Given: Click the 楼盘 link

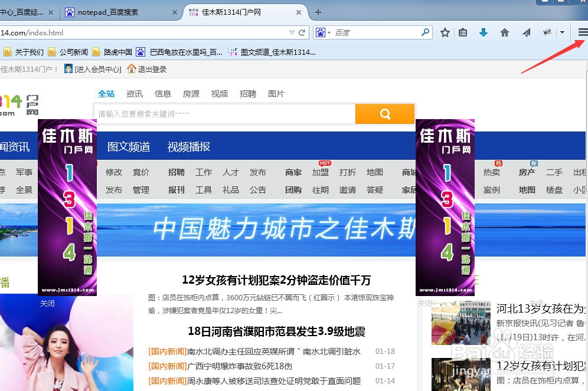Looking at the screenshot, I should (554, 190).
